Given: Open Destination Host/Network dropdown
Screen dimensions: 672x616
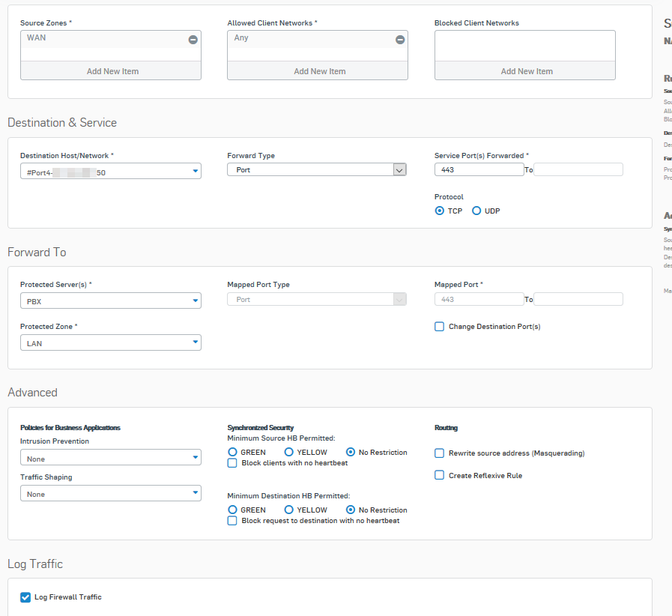Looking at the screenshot, I should (x=111, y=171).
